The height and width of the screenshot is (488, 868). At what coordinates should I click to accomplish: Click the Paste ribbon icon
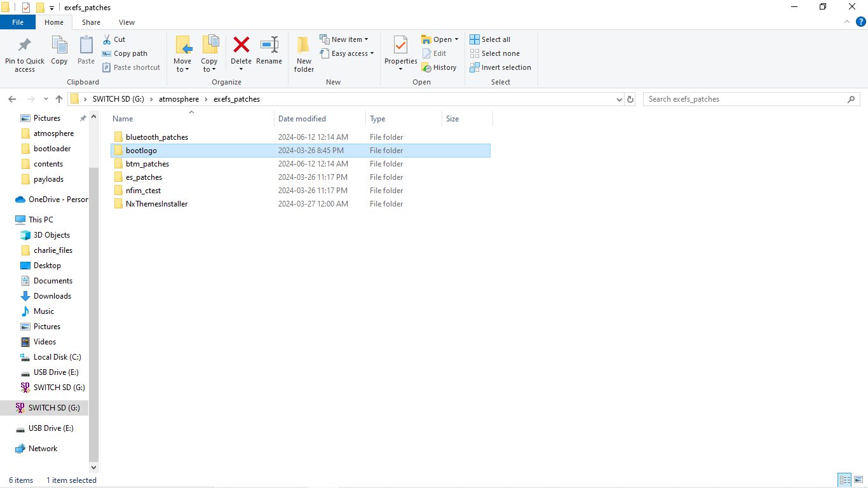[86, 45]
